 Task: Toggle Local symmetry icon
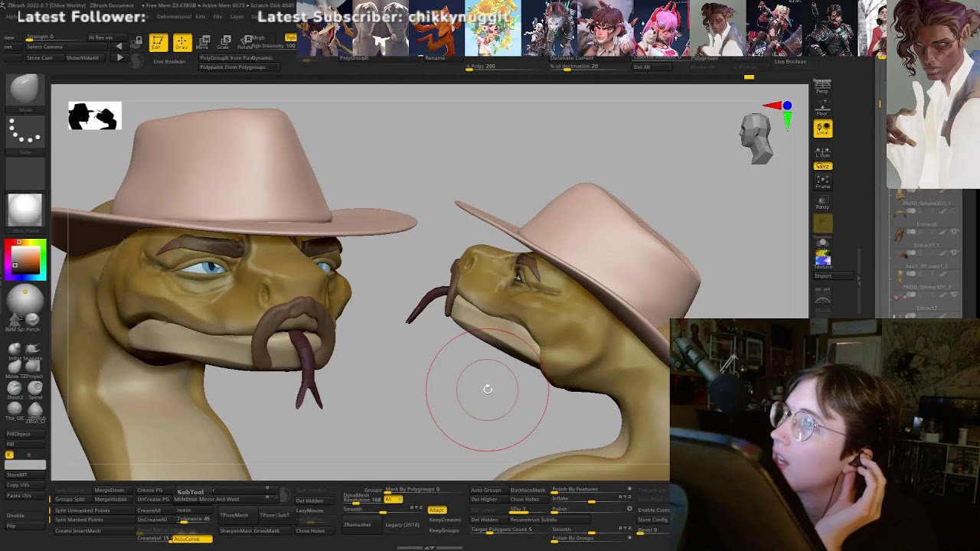[x=823, y=129]
